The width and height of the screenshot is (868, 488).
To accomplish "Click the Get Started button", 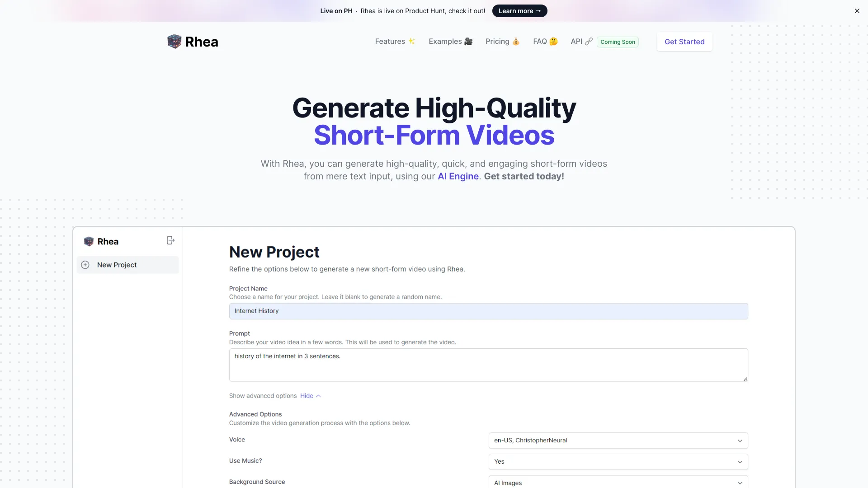I will 684,42.
